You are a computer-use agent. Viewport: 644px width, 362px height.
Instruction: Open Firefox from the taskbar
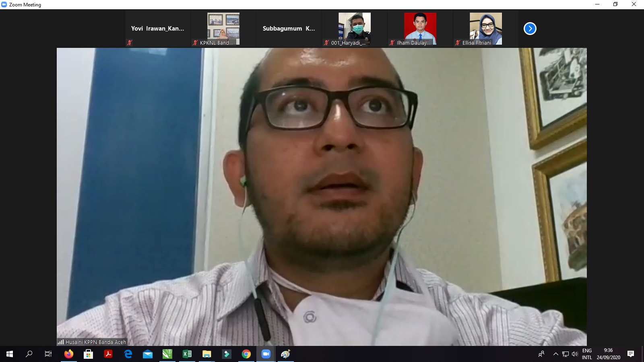tap(69, 354)
